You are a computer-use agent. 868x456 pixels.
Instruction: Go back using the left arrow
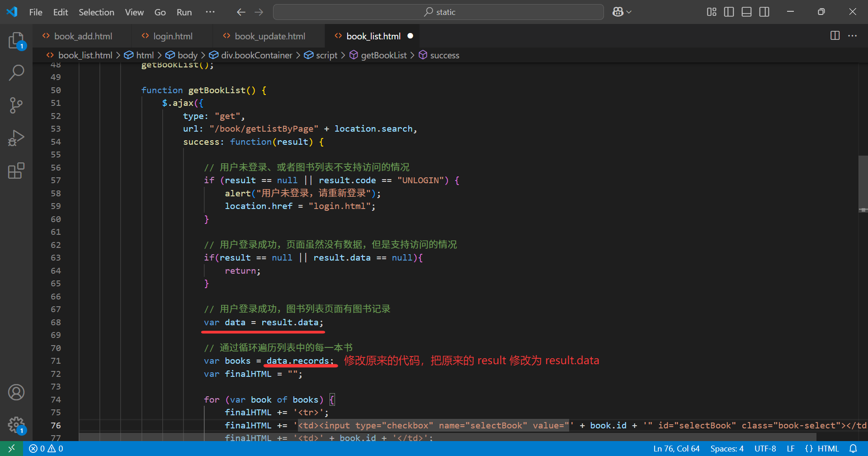pos(241,12)
